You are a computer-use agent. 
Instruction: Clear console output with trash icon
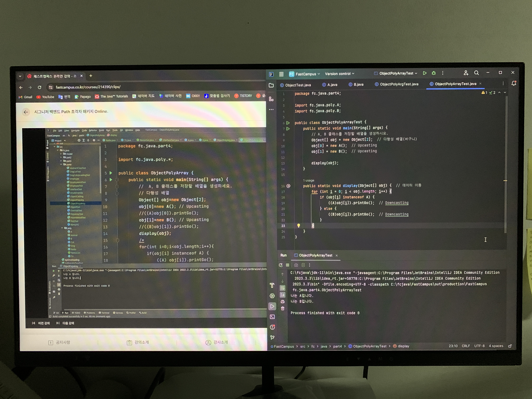[283, 308]
